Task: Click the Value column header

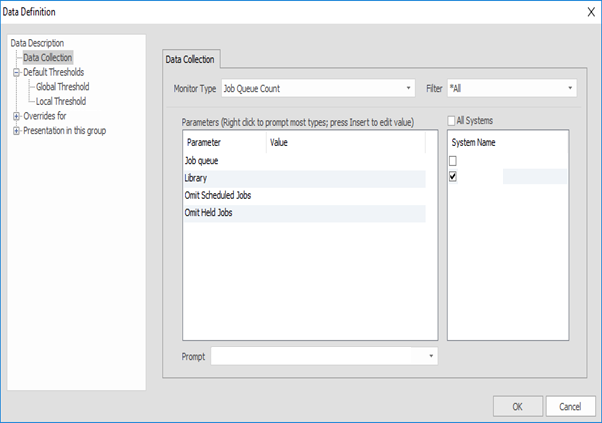Action: 279,143
